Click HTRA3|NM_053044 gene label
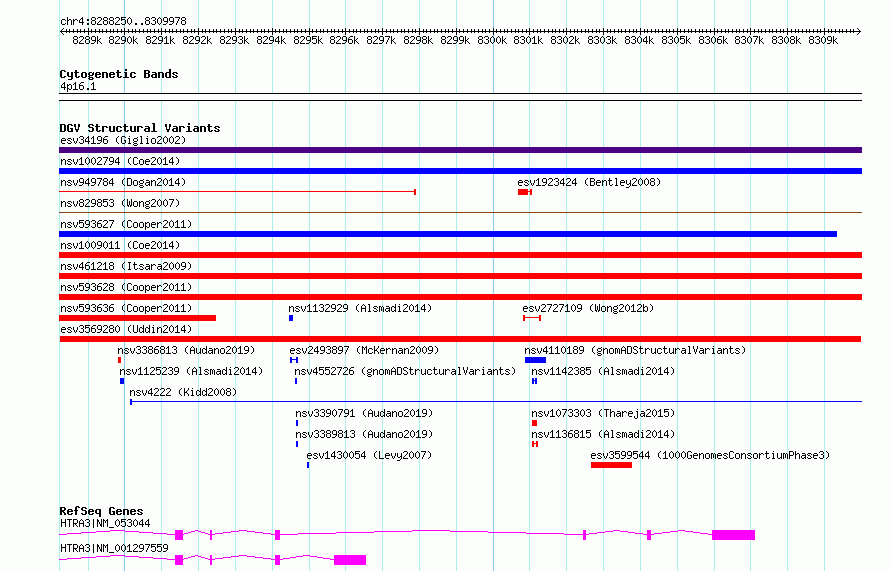The width and height of the screenshot is (890, 571). pos(105,523)
